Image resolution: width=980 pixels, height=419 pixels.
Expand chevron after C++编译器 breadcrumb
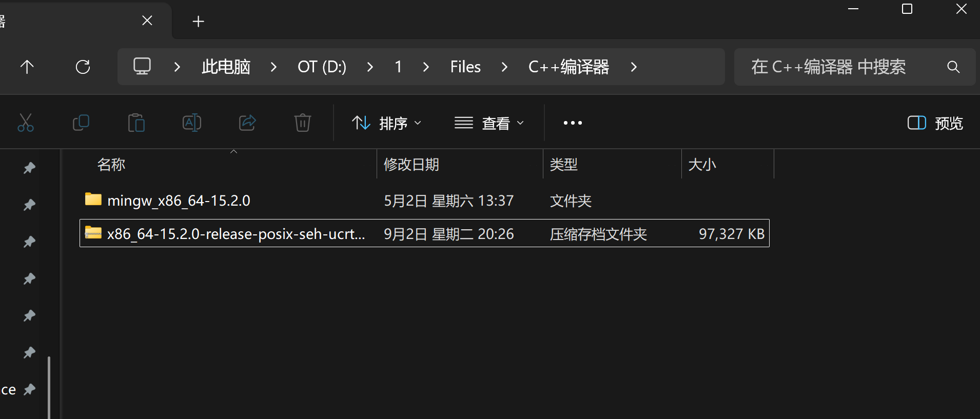634,67
